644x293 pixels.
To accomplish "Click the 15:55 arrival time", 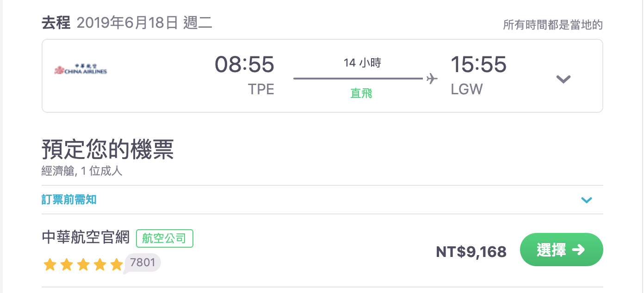I will (478, 64).
